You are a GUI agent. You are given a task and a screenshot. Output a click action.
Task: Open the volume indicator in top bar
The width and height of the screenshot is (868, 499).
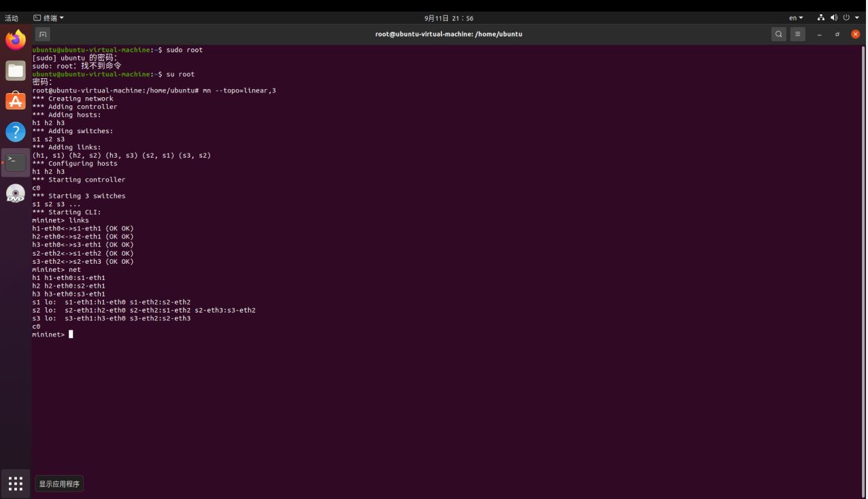834,18
